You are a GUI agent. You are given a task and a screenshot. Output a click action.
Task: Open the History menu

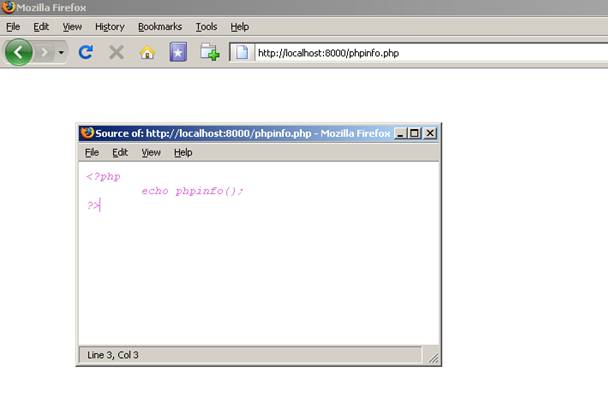pyautogui.click(x=110, y=27)
